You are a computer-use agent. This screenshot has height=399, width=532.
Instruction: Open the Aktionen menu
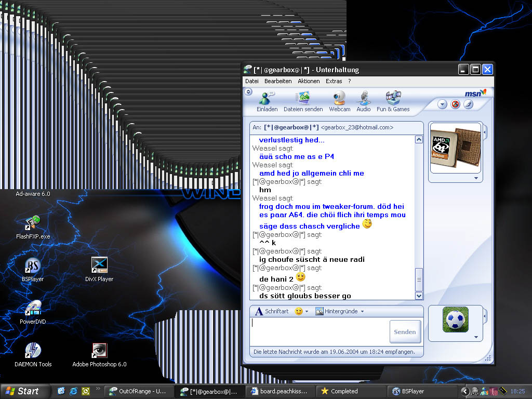309,81
